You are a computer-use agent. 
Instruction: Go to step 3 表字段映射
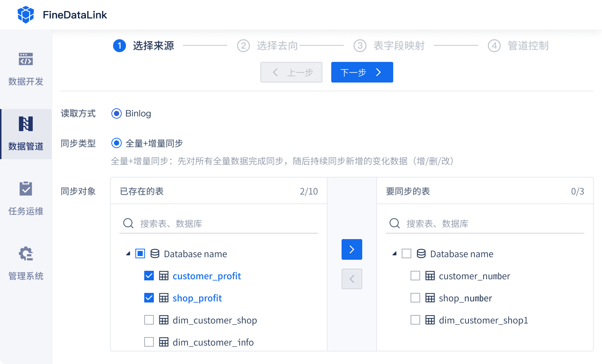(389, 46)
